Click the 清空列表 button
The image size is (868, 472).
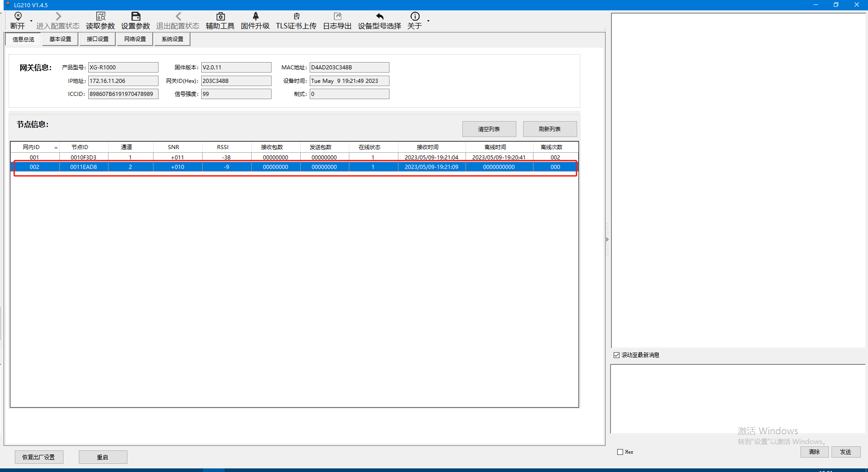coord(489,129)
